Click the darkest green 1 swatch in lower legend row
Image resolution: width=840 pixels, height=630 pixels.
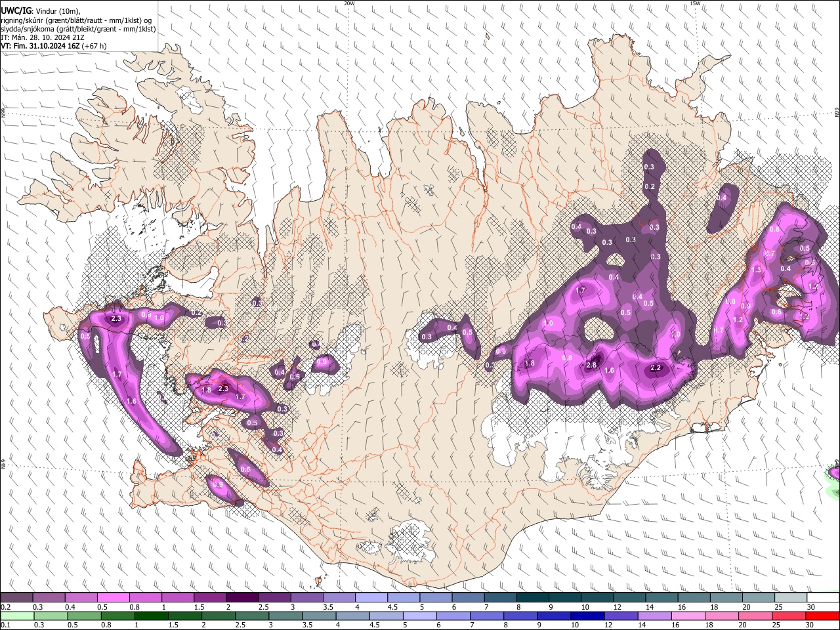151,616
